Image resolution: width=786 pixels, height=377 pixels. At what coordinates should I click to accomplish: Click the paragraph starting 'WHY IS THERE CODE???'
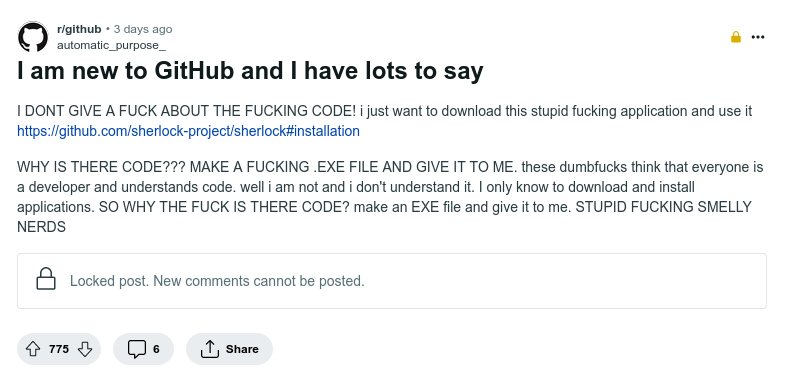point(390,197)
